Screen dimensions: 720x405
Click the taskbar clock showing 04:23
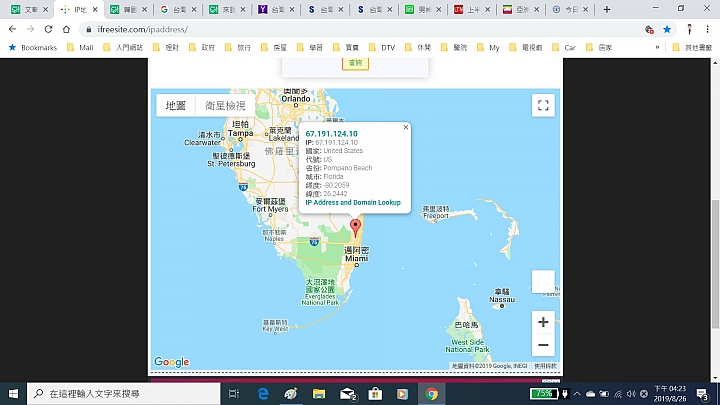[670, 394]
